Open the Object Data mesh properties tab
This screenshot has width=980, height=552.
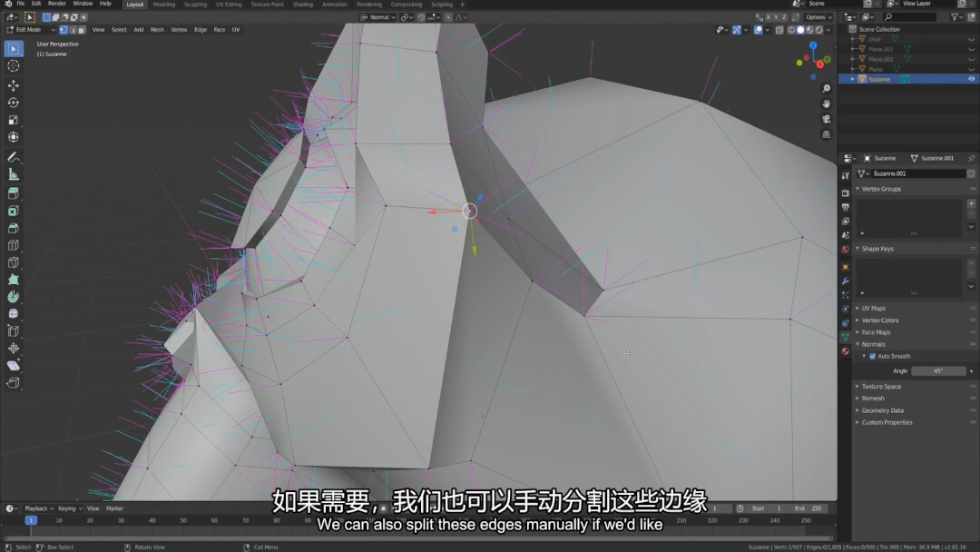[x=845, y=337]
